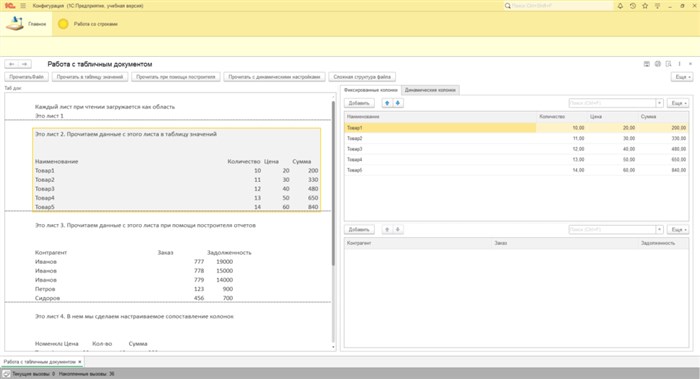The height and width of the screenshot is (379, 700).
Task: Move row up with blue arrow
Action: pyautogui.click(x=387, y=103)
